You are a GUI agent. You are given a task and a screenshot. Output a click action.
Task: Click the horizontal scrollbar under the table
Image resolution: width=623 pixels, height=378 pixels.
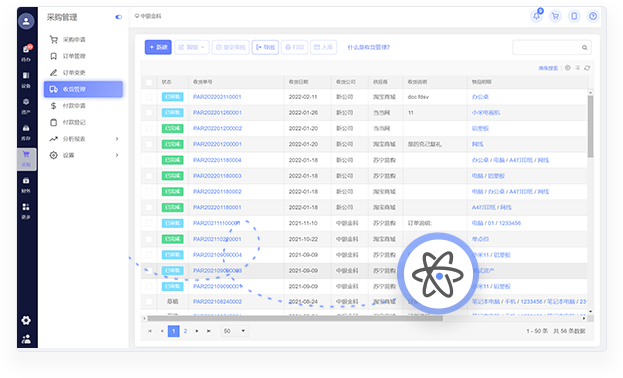(295, 318)
